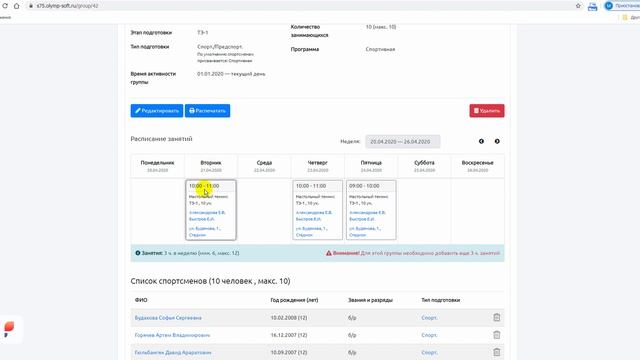
Task: Click the info icon beside Занятия
Action: coord(138,253)
